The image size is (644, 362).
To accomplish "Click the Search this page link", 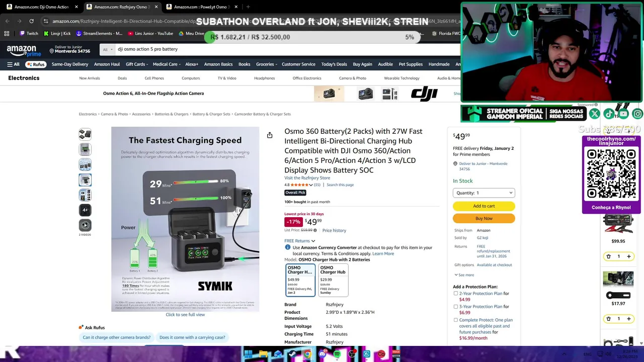I will [x=340, y=185].
